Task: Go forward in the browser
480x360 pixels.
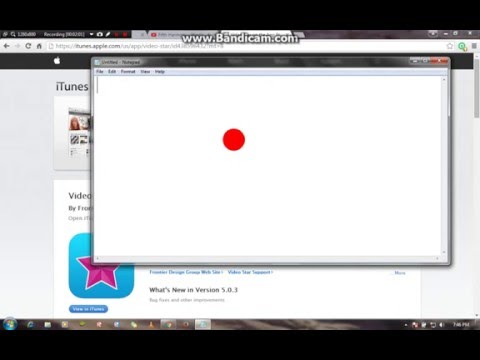Action: click(17, 46)
